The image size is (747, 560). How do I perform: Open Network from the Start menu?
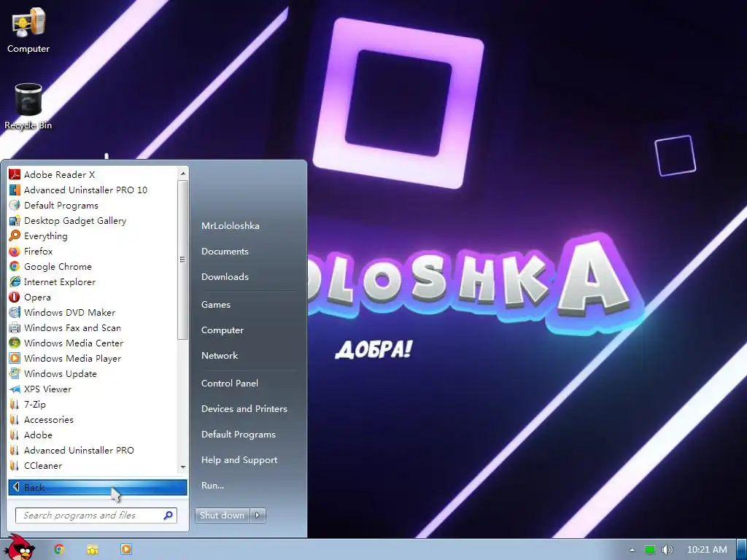coord(219,356)
